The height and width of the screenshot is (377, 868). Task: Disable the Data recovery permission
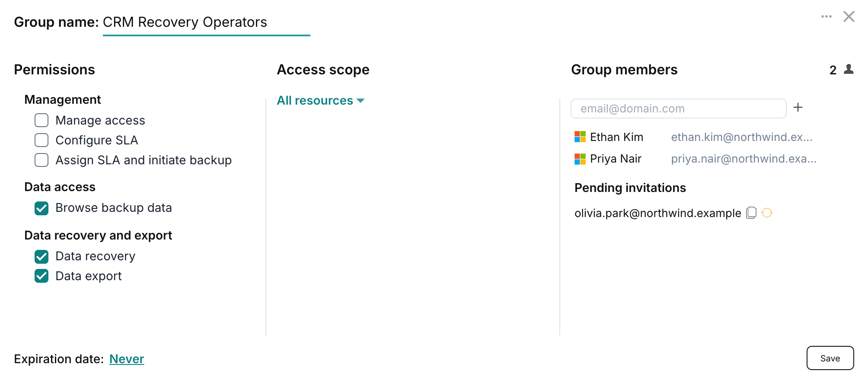pyautogui.click(x=41, y=257)
